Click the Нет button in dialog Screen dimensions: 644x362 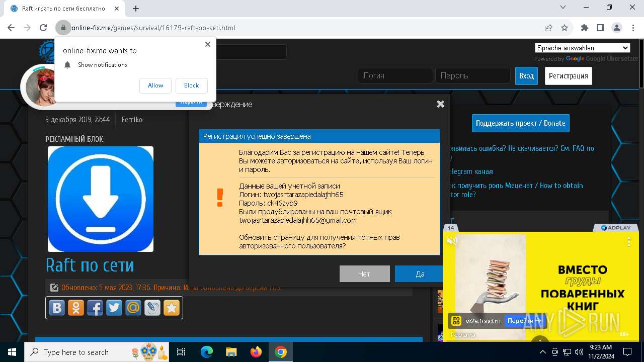(364, 274)
